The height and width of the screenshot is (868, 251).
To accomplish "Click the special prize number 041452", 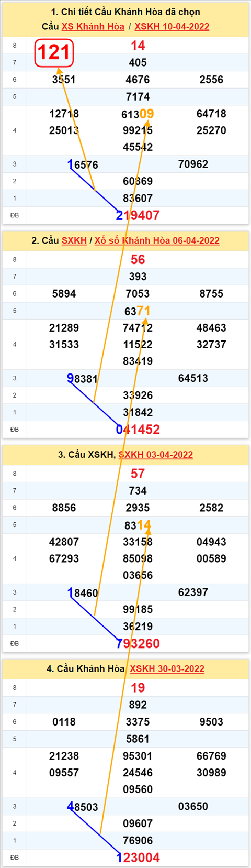I will [x=138, y=430].
